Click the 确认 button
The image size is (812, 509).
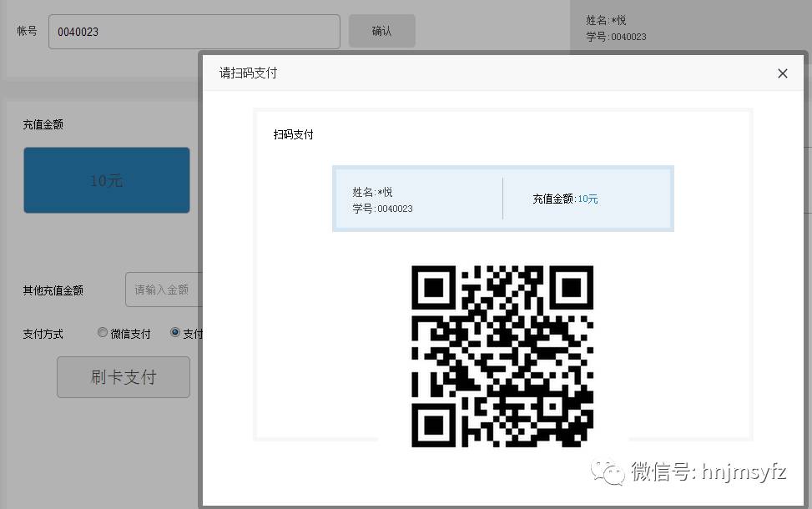381,31
